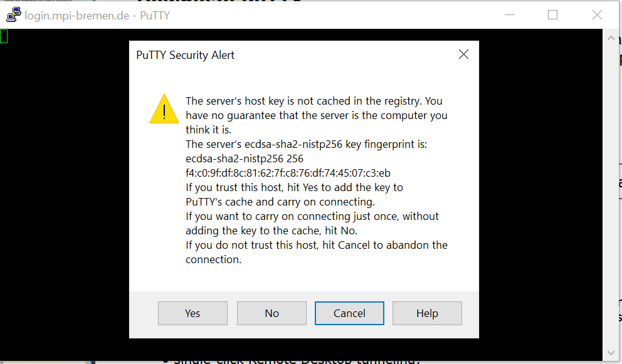622x364 pixels.
Task: Click the login.mpi-bremen.de - PuTTY title text
Action: pos(97,16)
